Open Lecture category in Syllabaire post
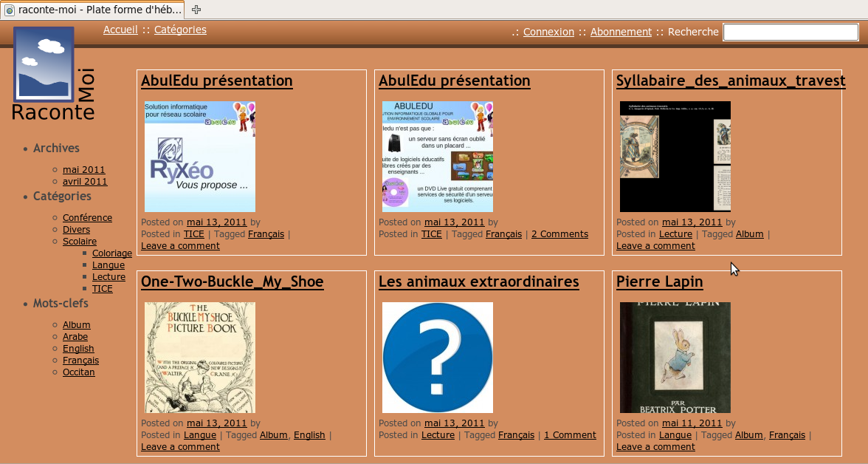Viewport: 868px width, 464px height. coord(675,234)
